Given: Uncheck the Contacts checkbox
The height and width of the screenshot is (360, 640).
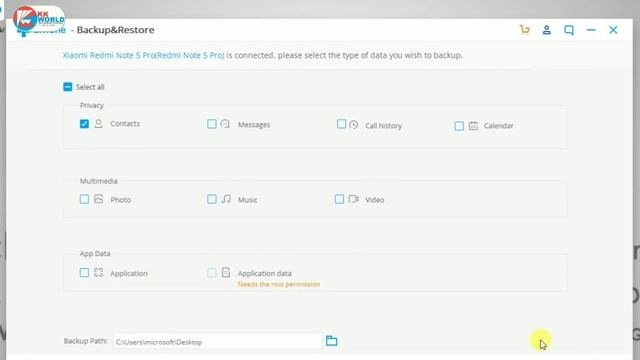Looking at the screenshot, I should click(x=84, y=124).
